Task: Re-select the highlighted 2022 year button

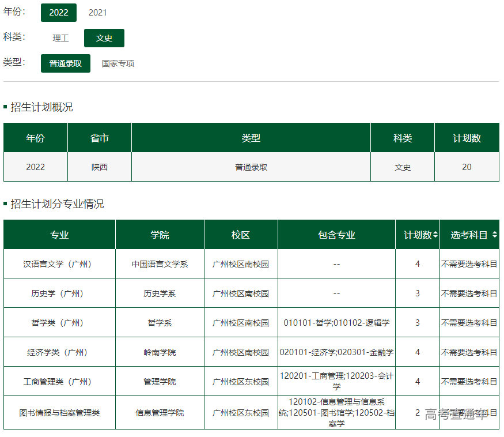Action: click(x=58, y=12)
